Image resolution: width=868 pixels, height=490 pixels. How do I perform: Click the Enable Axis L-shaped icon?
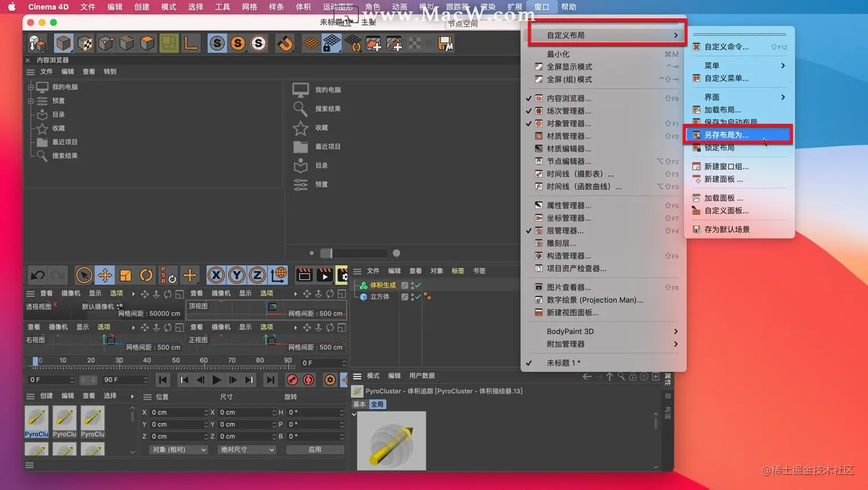[191, 43]
